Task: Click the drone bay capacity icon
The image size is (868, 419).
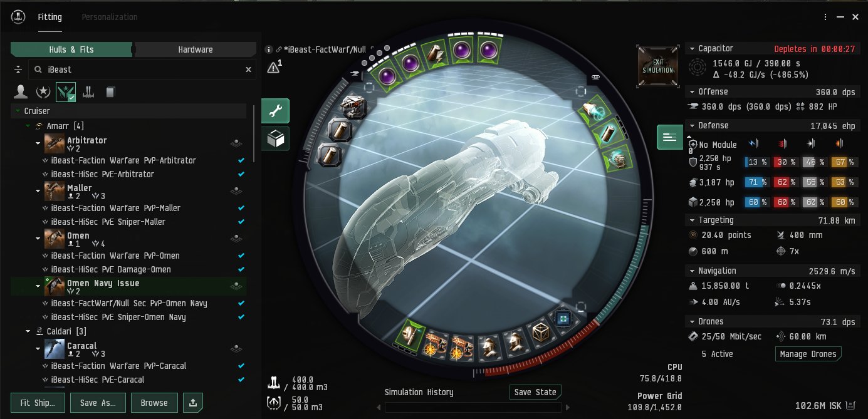Action: 274,403
